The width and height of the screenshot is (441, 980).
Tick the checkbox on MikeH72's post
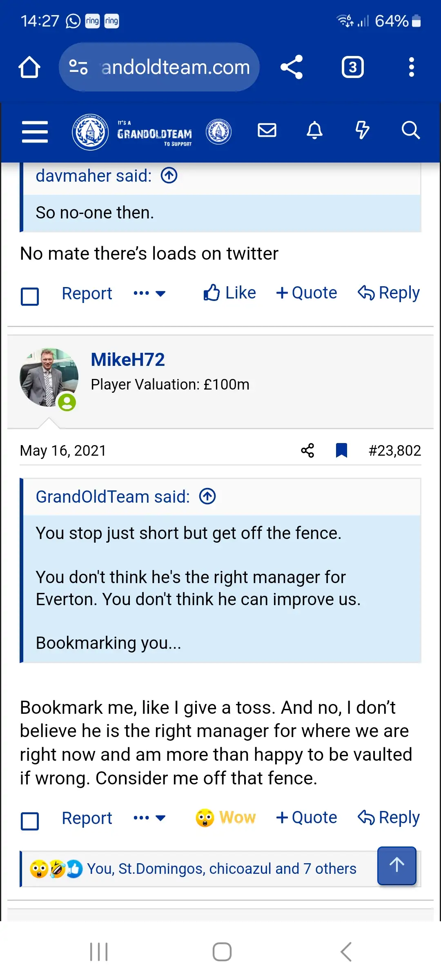pos(30,821)
